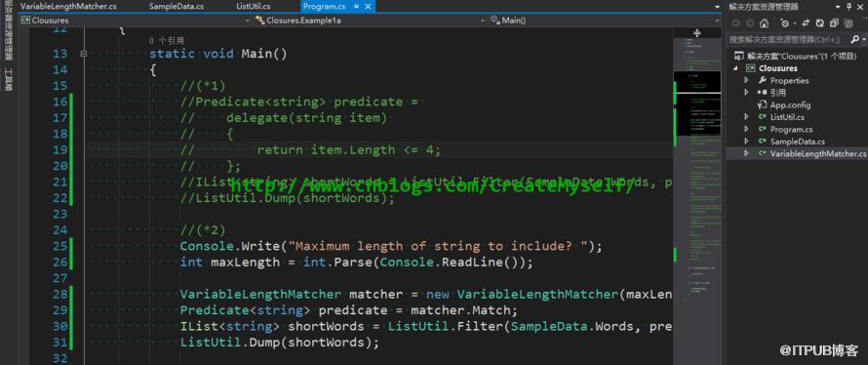Collapse the Main() method outlining box
The width and height of the screenshot is (868, 365).
point(84,54)
